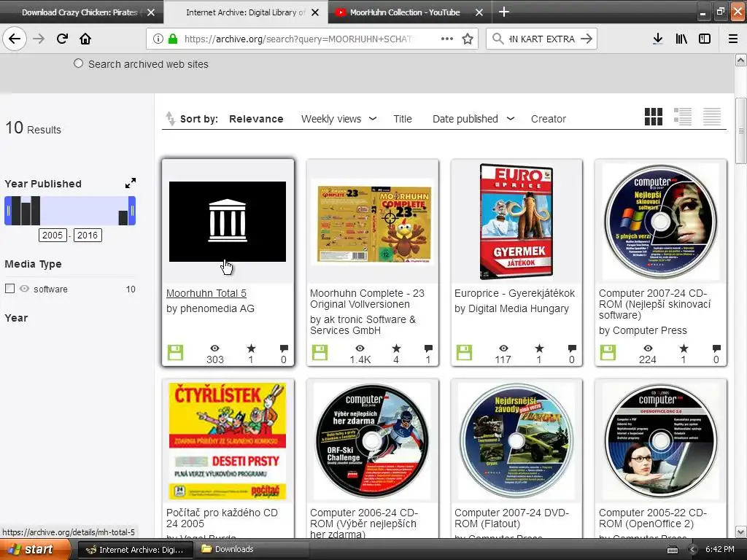747x560 pixels.
Task: Sort results by Relevance
Action: click(256, 119)
